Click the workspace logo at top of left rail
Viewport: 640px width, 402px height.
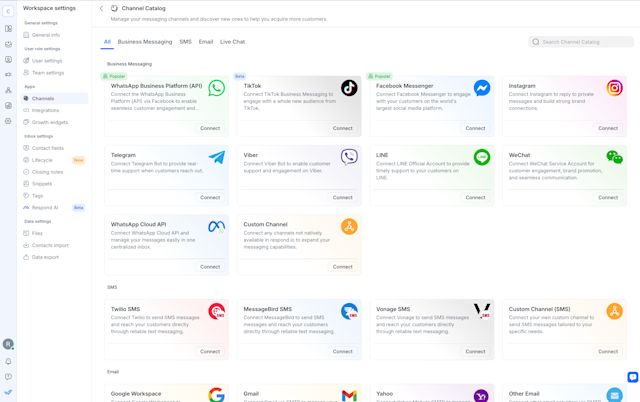[x=8, y=11]
